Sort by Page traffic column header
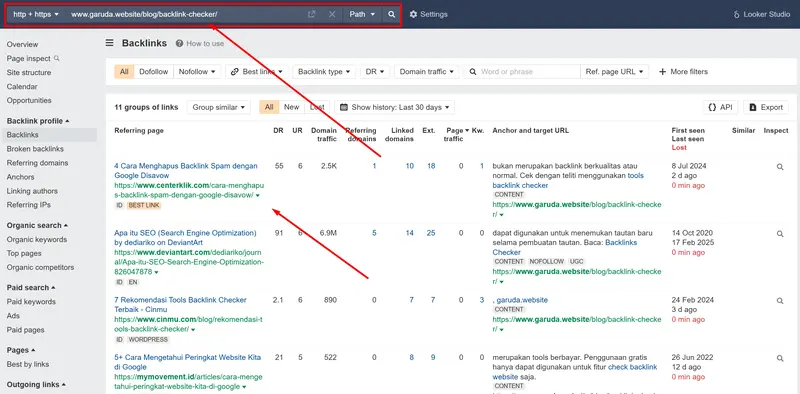This screenshot has height=394, width=800. pos(456,135)
